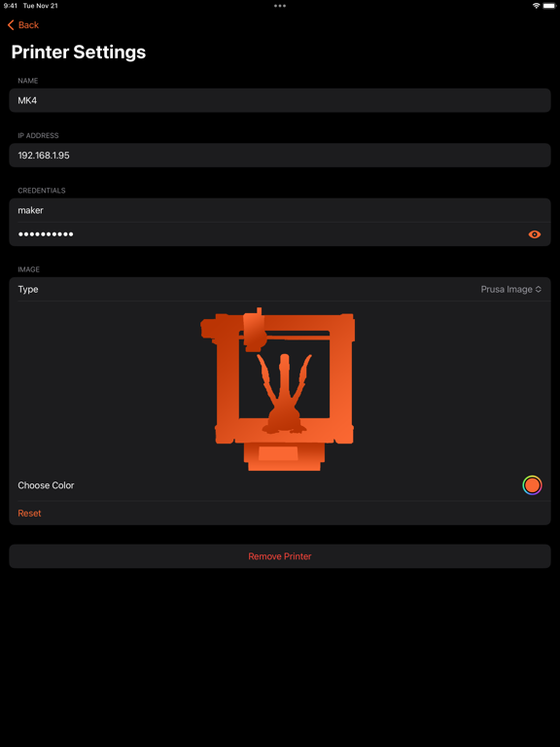Reveal the password with the eye icon

coord(535,234)
